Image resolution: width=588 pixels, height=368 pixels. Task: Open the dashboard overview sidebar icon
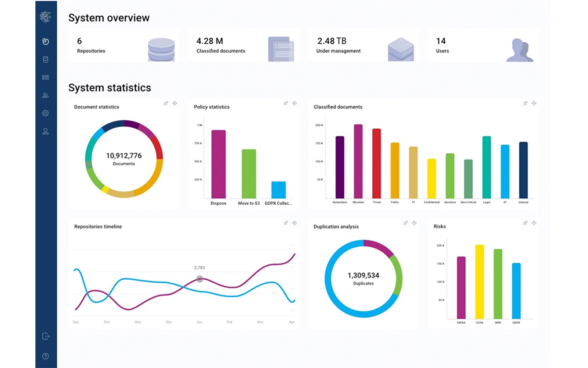point(46,42)
